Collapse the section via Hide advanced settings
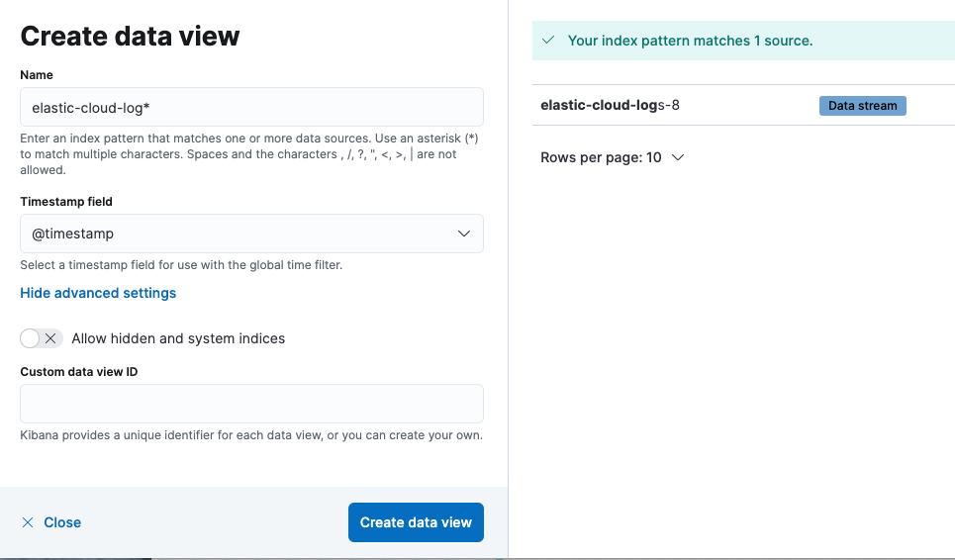This screenshot has height=560, width=955. point(98,293)
